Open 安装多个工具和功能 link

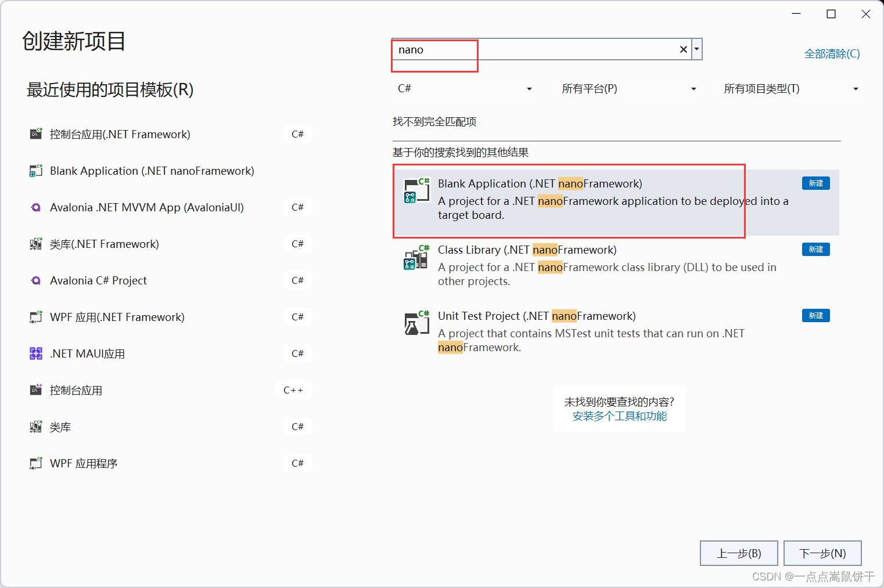tap(619, 416)
